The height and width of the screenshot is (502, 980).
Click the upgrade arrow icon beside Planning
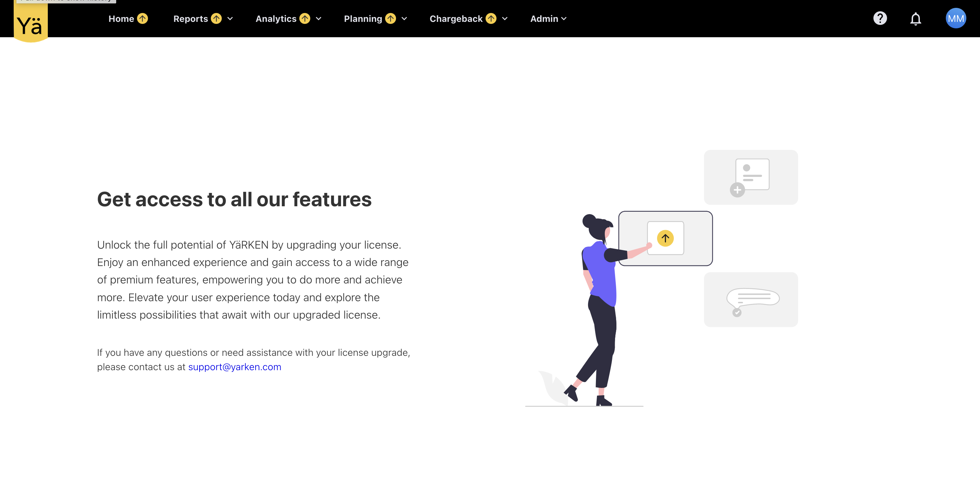390,19
